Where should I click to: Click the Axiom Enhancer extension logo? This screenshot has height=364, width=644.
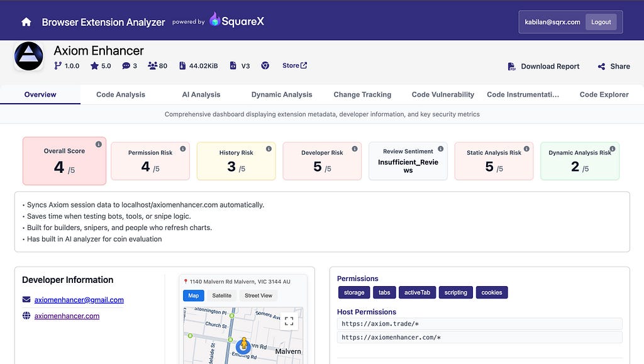(29, 57)
